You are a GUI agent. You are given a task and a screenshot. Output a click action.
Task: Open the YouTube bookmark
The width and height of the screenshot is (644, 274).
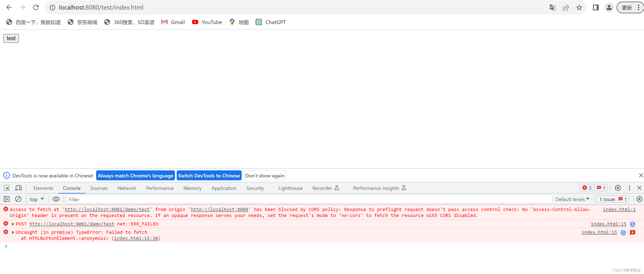207,22
